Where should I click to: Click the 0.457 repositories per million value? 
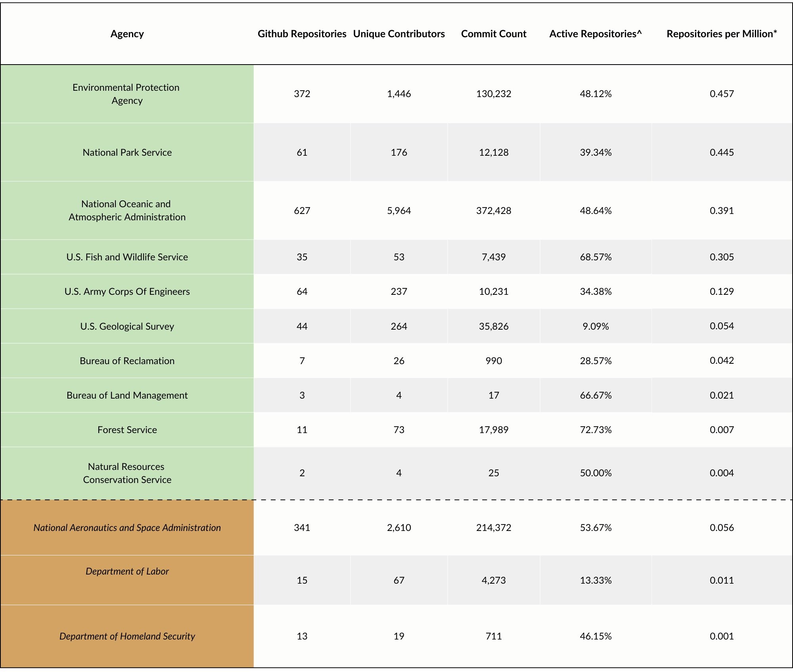point(722,94)
